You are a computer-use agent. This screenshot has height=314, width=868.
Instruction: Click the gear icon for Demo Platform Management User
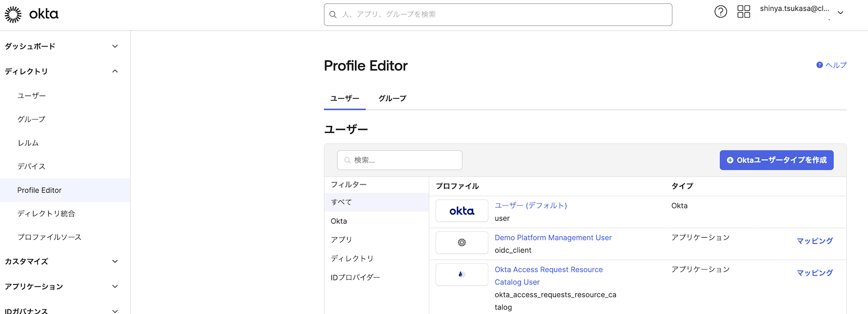[x=462, y=242]
